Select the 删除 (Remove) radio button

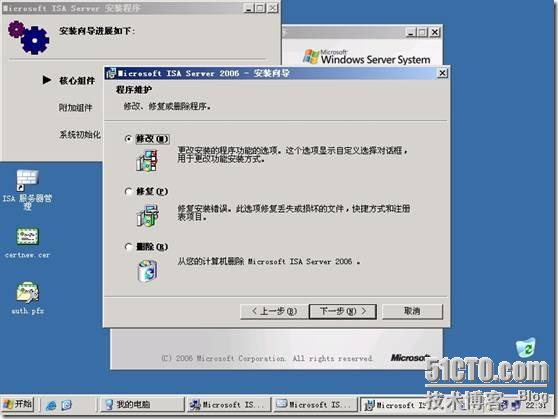coord(129,247)
